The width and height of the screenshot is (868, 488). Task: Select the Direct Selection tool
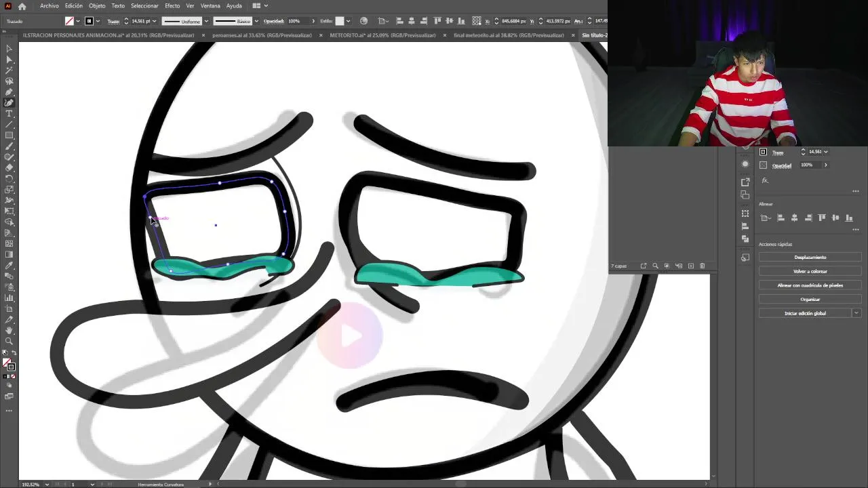tap(9, 60)
